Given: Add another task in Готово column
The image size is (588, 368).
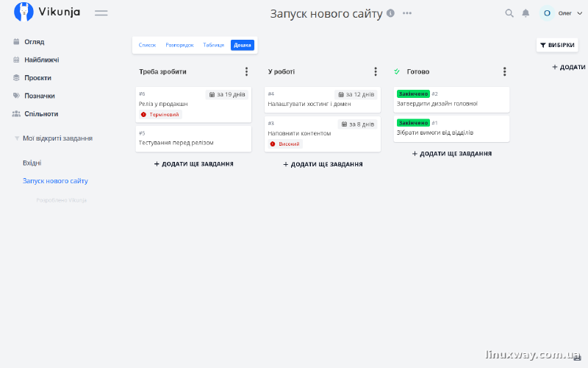Looking at the screenshot, I should [x=451, y=154].
